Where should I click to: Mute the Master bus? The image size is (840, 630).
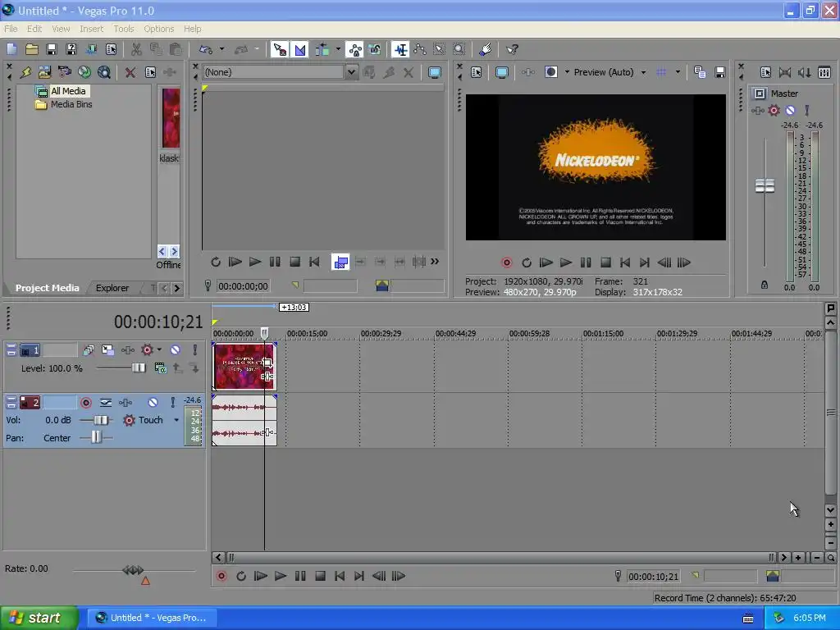click(790, 111)
